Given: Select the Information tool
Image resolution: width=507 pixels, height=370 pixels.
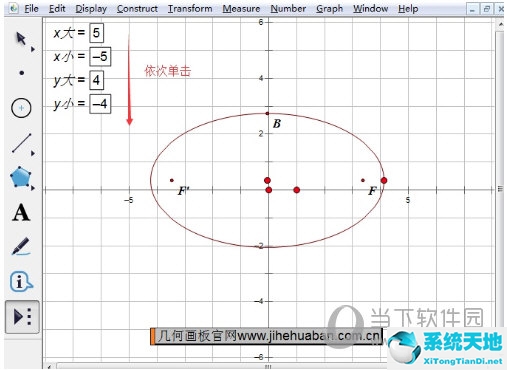Looking at the screenshot, I should (x=21, y=282).
